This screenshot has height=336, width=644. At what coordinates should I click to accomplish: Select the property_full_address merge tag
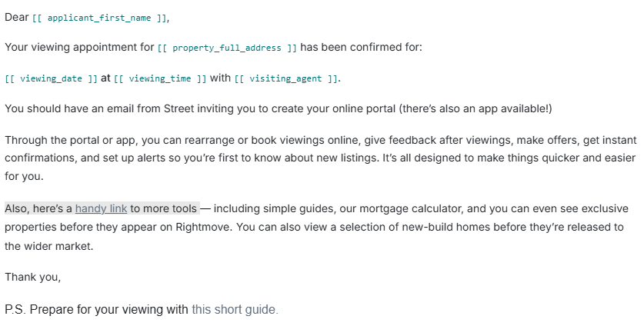point(227,48)
